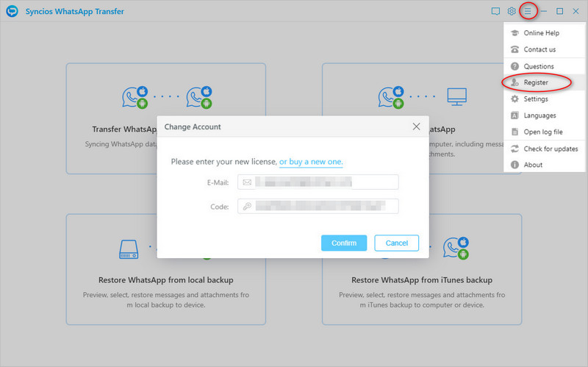Click the Transfer WhatsApp card title
Screen dimensions: 588x367
click(x=124, y=129)
